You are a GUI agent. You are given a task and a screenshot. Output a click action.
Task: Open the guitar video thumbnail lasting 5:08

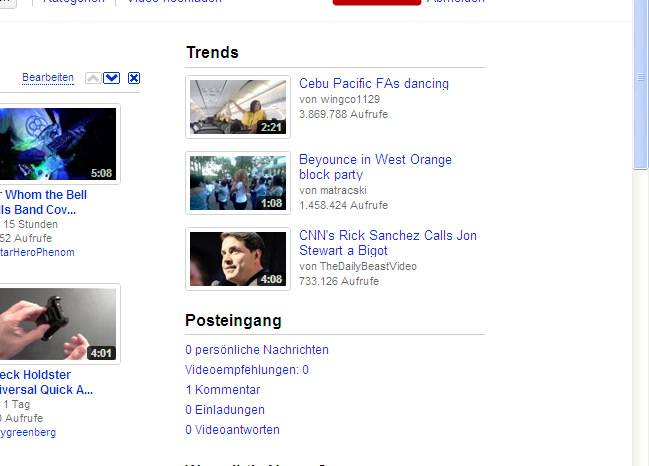[58, 144]
